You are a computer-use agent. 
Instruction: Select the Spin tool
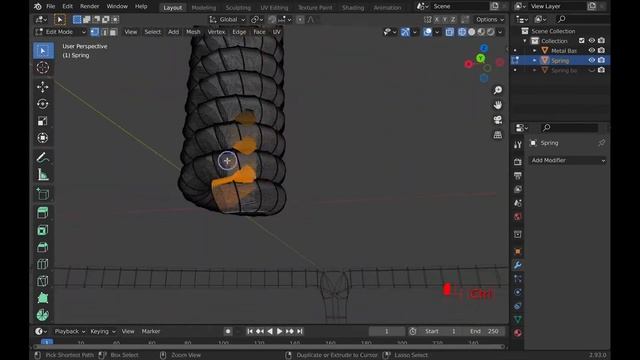tap(43, 315)
